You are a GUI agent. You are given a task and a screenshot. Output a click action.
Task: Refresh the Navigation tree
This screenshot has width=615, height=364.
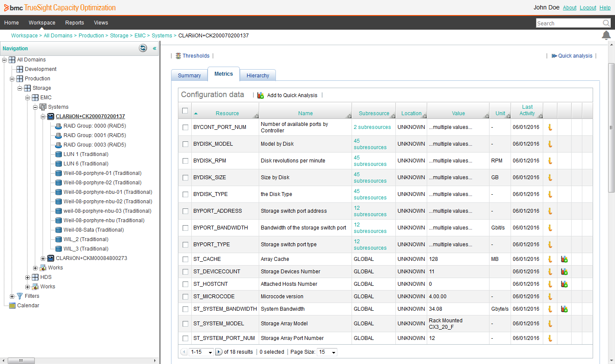click(x=143, y=48)
